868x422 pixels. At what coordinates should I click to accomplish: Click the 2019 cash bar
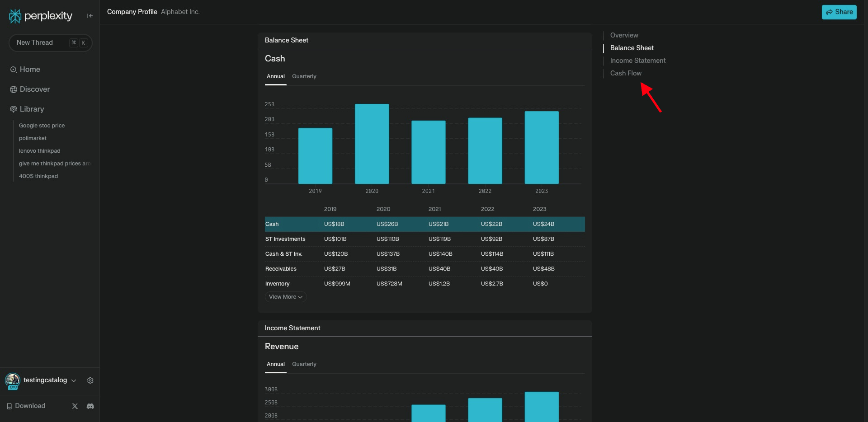[315, 156]
